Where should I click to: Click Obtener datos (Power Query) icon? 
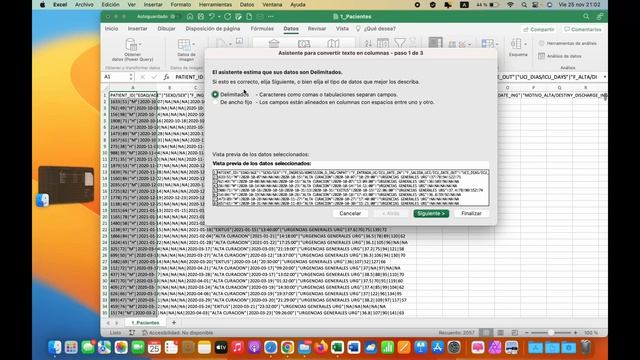click(131, 44)
